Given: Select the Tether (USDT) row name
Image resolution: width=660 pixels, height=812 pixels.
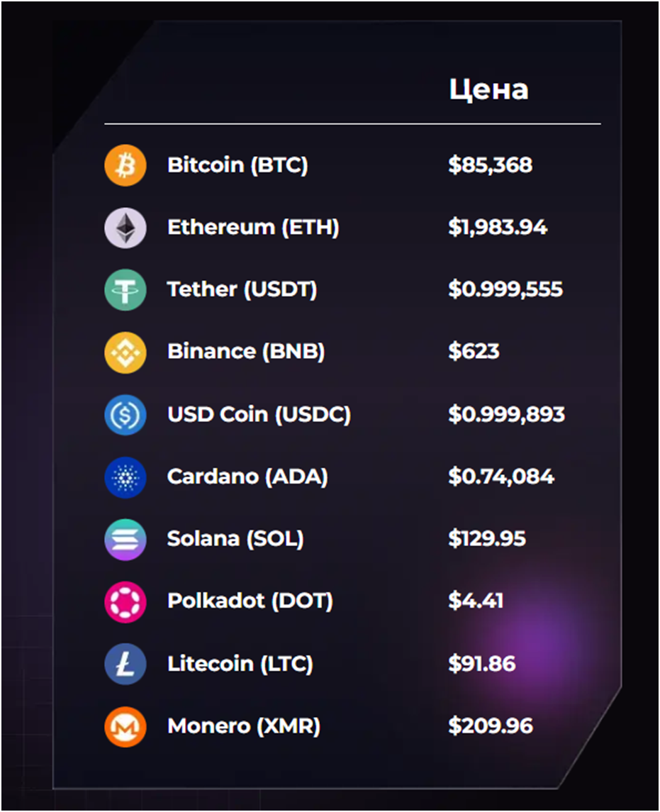Looking at the screenshot, I should point(242,289).
